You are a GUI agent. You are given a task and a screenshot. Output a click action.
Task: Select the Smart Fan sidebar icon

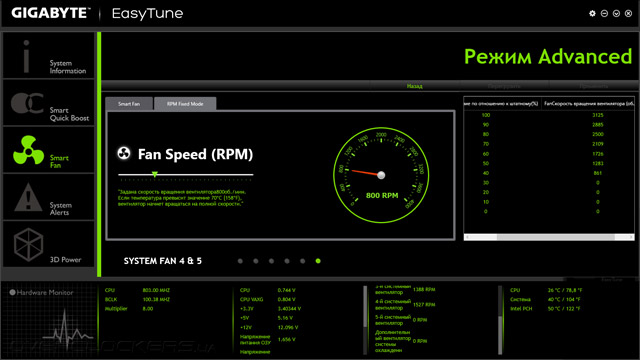pyautogui.click(x=28, y=150)
